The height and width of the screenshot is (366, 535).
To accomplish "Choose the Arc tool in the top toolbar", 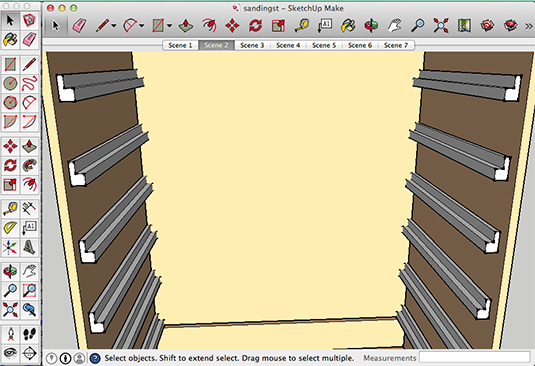I will tap(130, 26).
